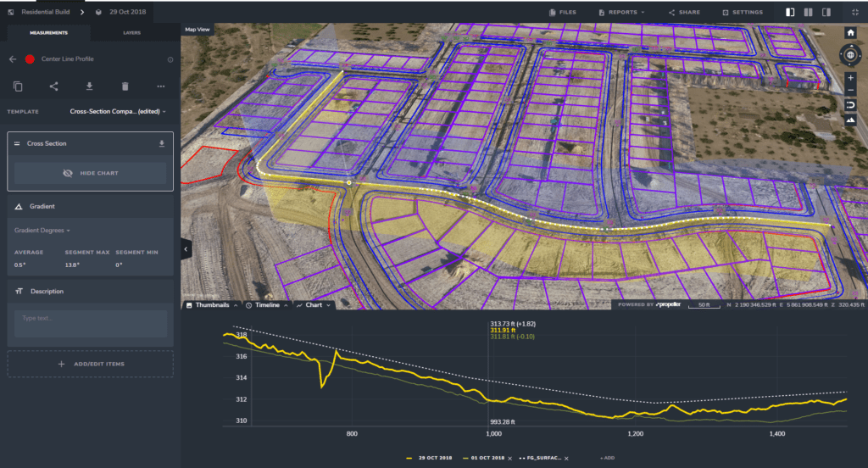This screenshot has height=468, width=868.
Task: Click the share icon in the measurement toolbar
Action: coord(53,86)
